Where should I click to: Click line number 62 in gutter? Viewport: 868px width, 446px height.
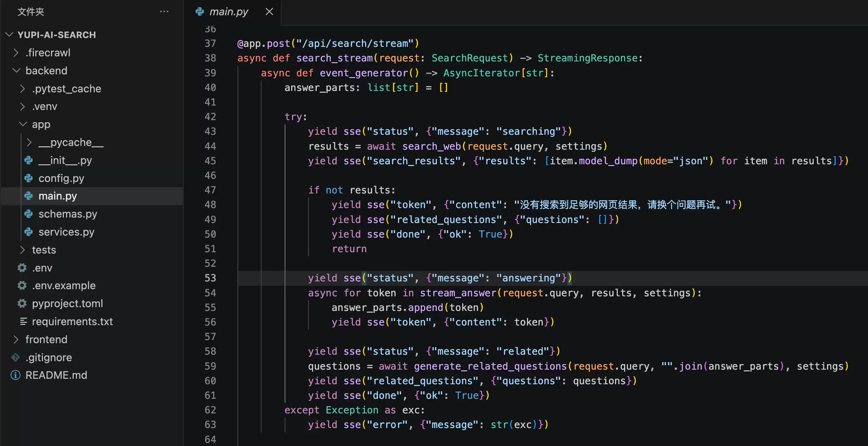click(x=210, y=410)
